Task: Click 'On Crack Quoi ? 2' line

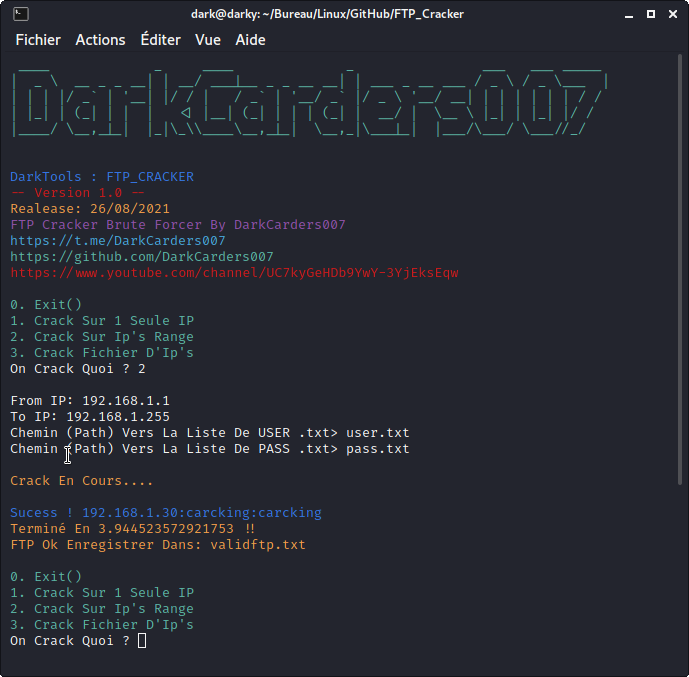Action: coord(78,369)
